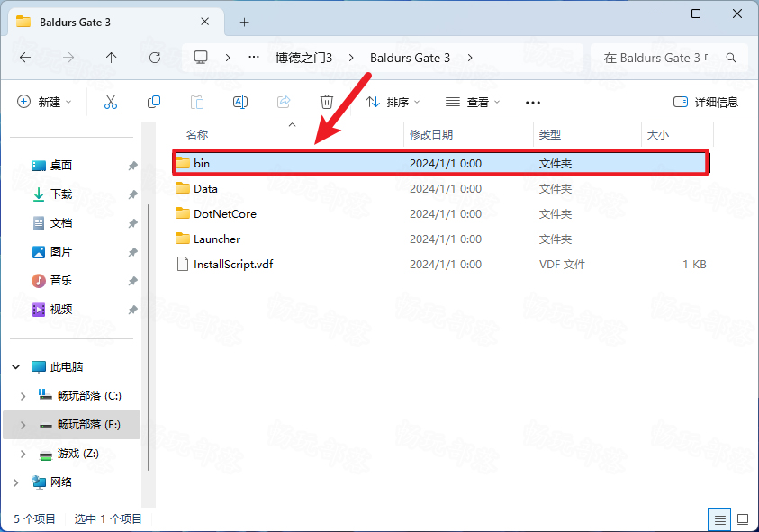Open 桌面 in the navigation pane

[x=61, y=166]
